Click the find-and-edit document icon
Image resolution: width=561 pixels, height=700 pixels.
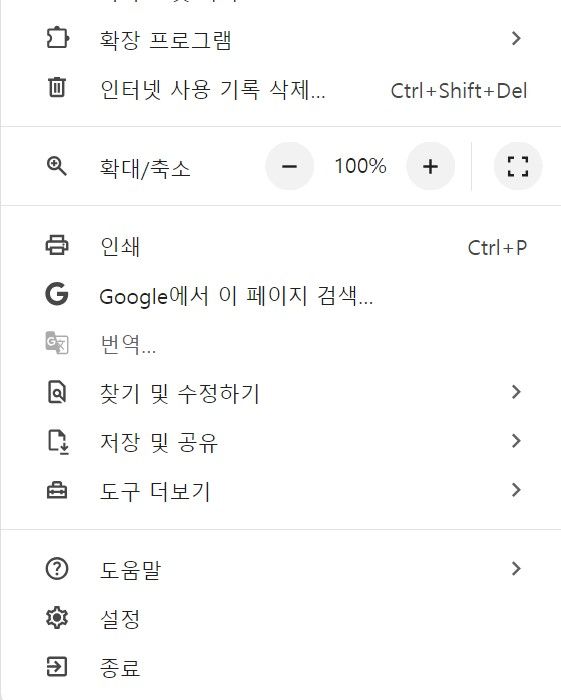click(x=57, y=392)
